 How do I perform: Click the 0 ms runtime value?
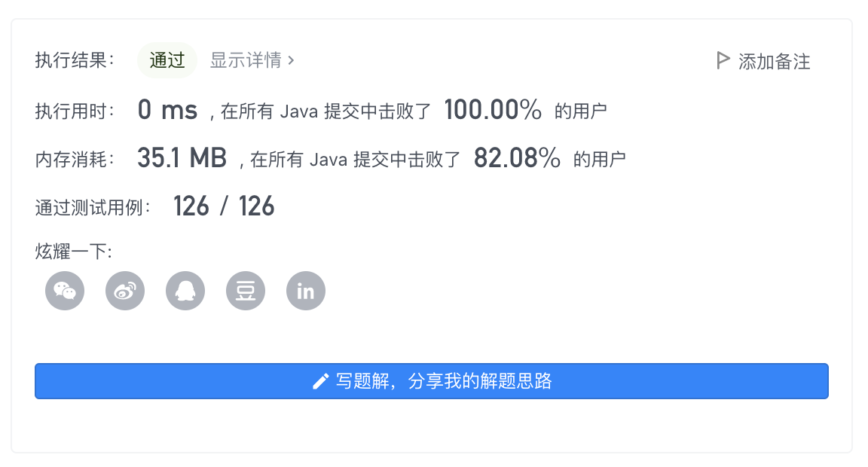click(167, 111)
